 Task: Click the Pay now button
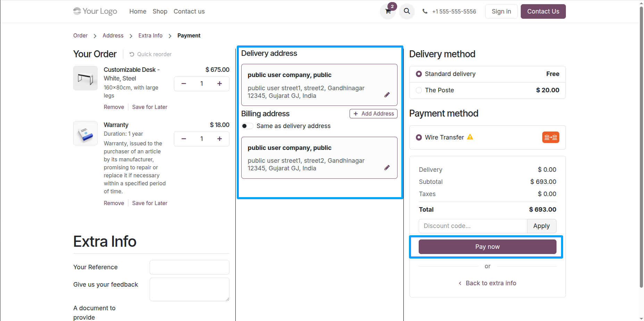pyautogui.click(x=487, y=247)
